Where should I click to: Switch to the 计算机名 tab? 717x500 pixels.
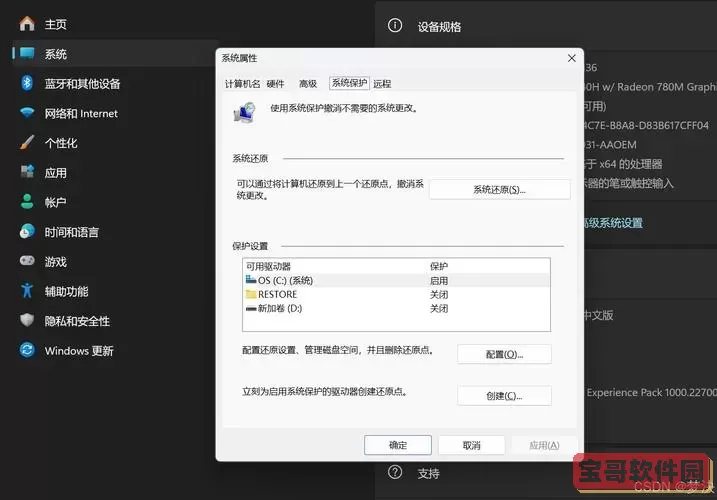[242, 84]
